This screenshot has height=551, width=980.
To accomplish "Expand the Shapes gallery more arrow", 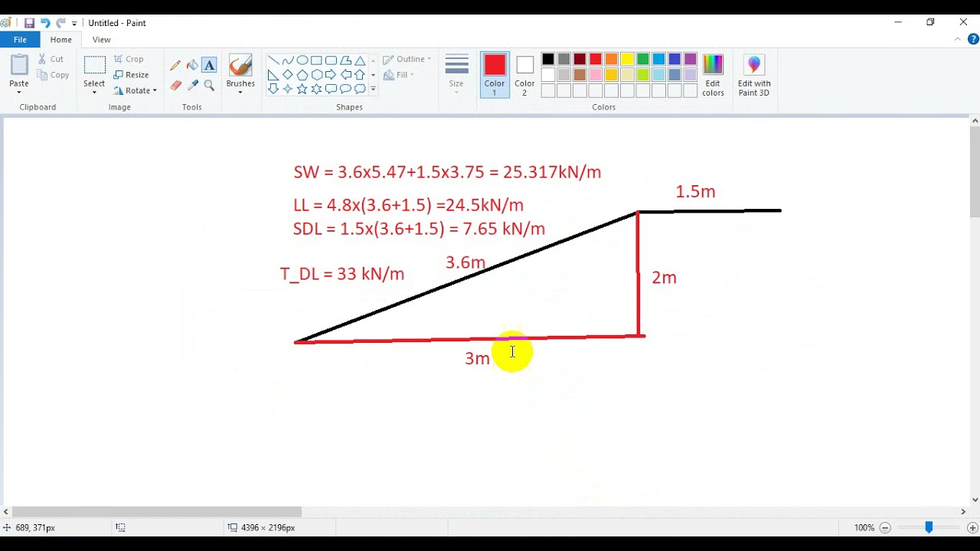I will [x=373, y=89].
